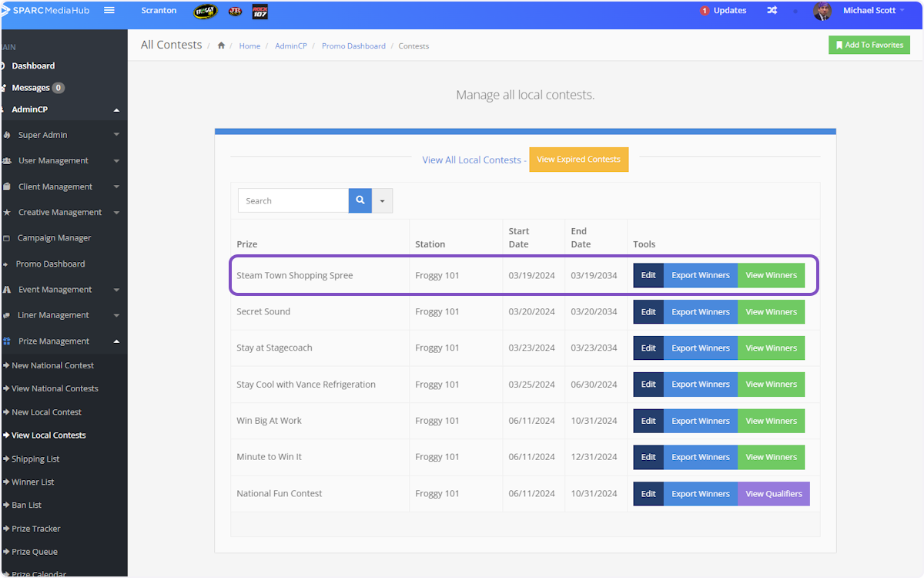The width and height of the screenshot is (924, 578).
Task: Click Add To Favorites button
Action: click(869, 45)
